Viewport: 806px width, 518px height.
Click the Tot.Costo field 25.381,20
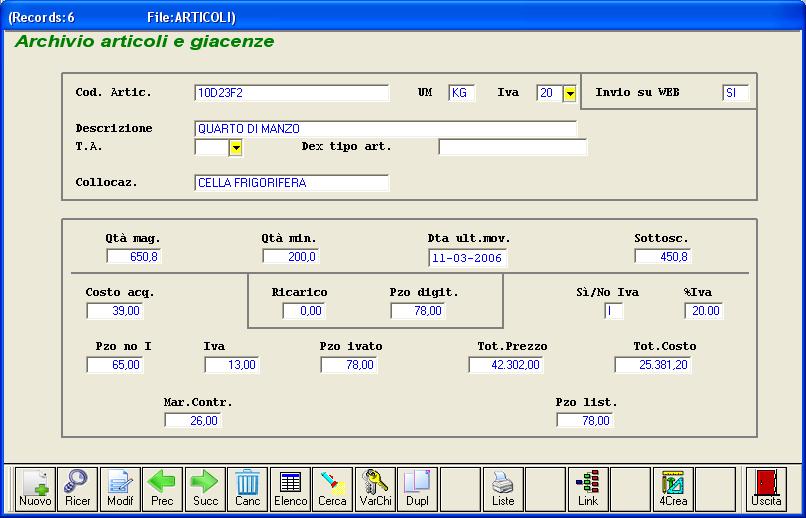(x=653, y=365)
